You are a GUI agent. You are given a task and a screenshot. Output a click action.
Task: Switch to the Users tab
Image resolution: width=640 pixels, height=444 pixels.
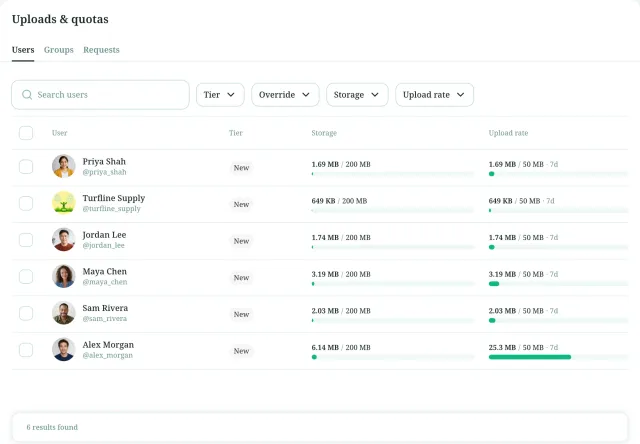(x=23, y=50)
